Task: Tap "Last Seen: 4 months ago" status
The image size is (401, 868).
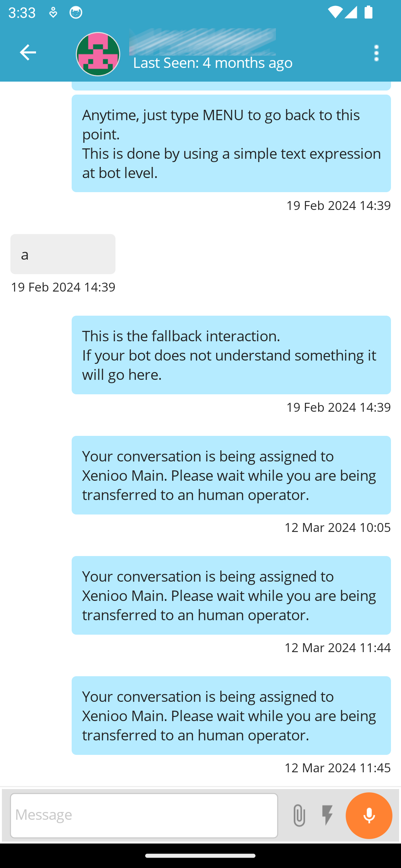Action: tap(213, 63)
